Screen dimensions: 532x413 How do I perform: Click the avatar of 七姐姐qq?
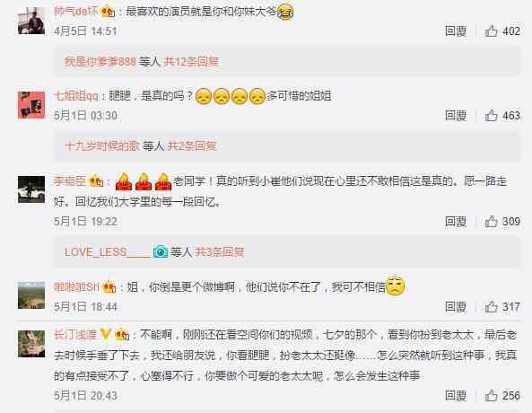(x=31, y=105)
